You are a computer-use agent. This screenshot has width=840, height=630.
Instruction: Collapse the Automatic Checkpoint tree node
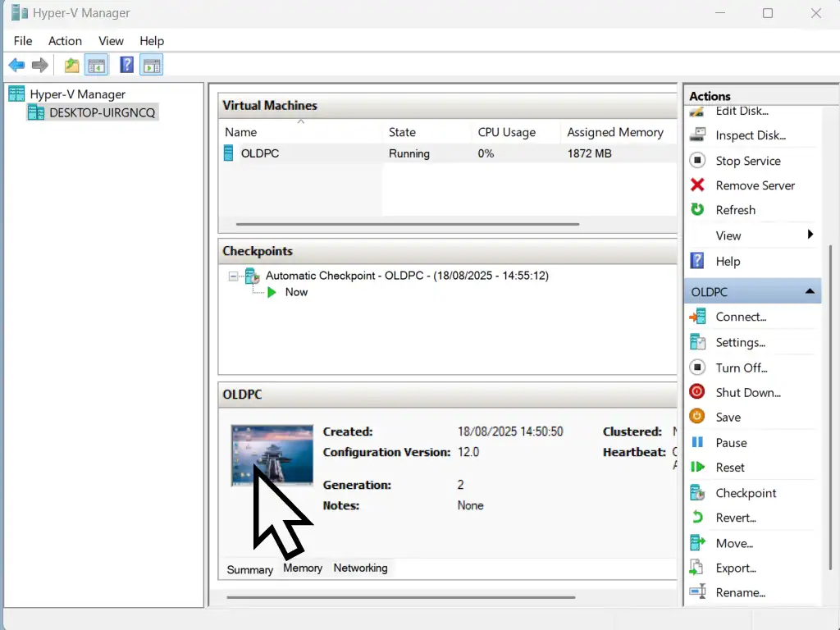tap(234, 276)
